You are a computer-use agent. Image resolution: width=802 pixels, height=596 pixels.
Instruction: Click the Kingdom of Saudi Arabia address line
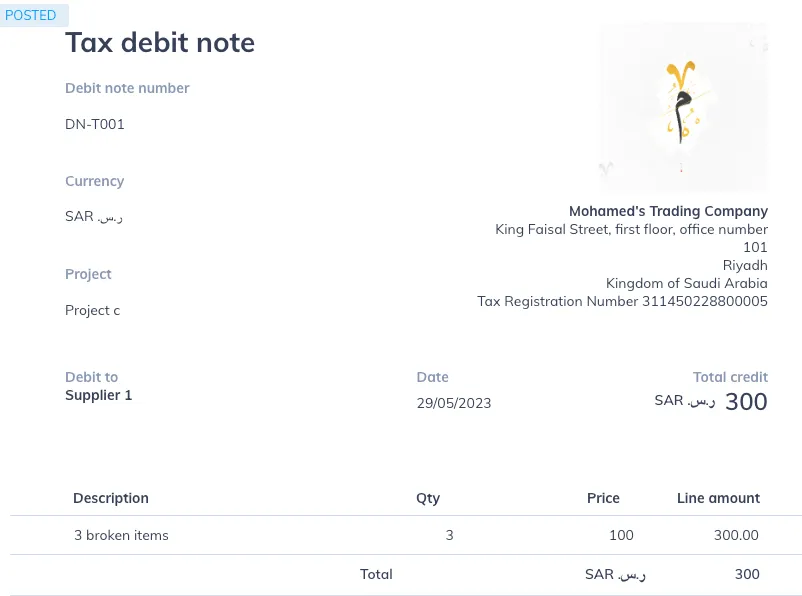point(687,284)
